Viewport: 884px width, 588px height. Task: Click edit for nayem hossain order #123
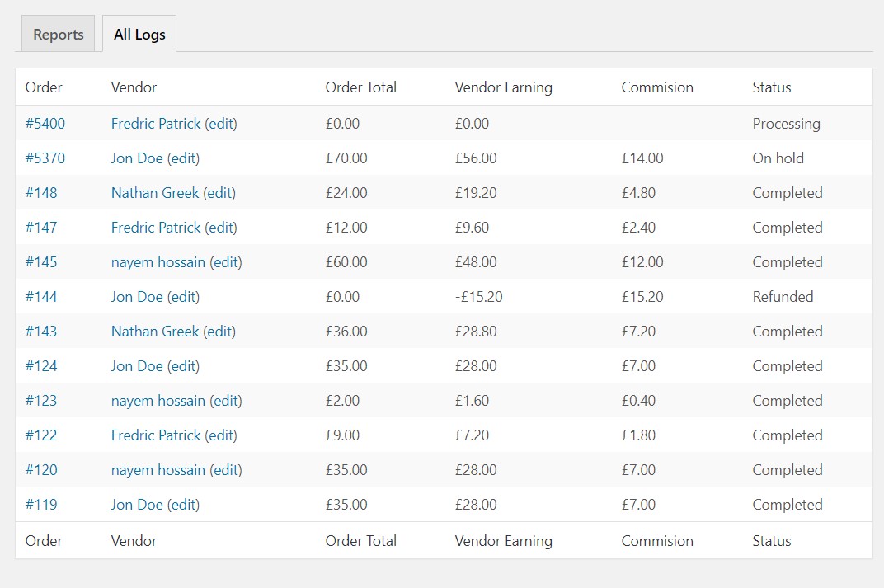pyautogui.click(x=226, y=401)
